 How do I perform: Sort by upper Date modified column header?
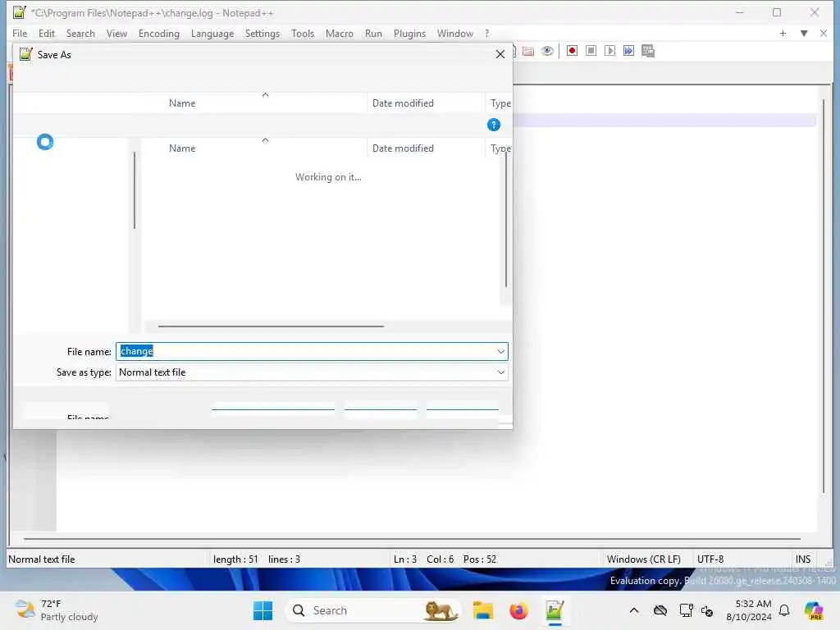coord(403,103)
